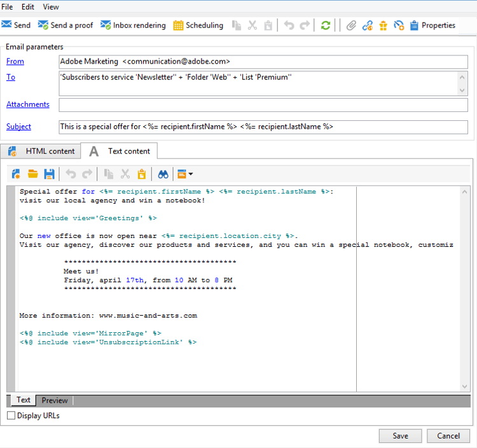This screenshot has height=448, width=477.
Task: Click into the Attachments input field
Action: click(x=263, y=105)
